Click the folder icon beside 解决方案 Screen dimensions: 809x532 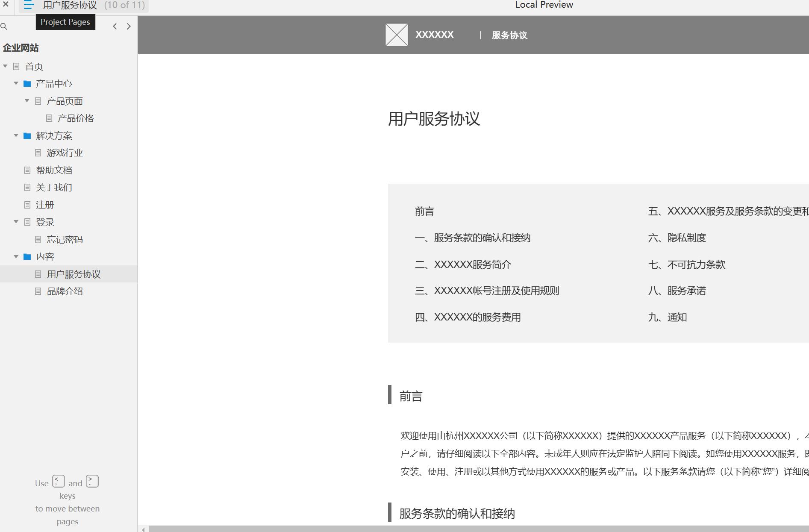pyautogui.click(x=27, y=135)
